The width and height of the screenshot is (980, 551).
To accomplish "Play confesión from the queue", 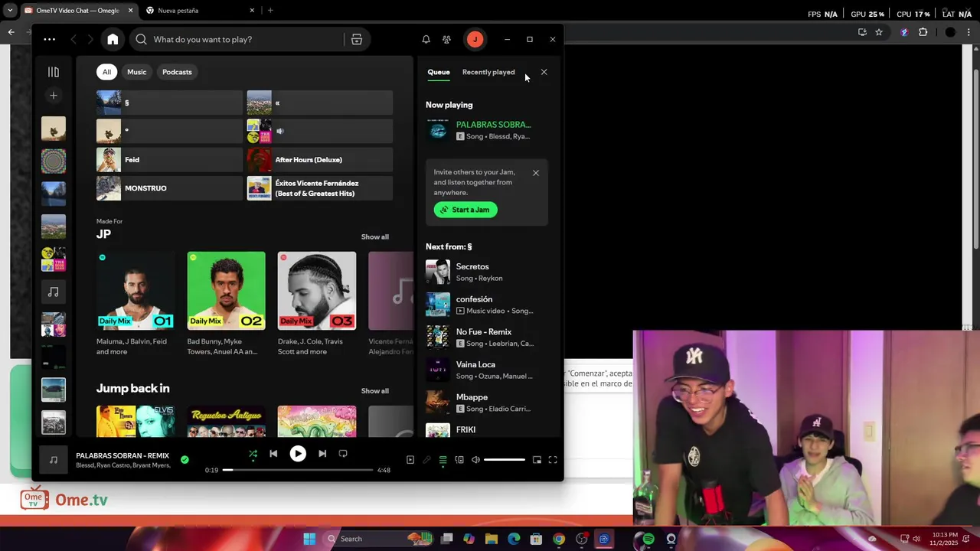I will coord(487,305).
